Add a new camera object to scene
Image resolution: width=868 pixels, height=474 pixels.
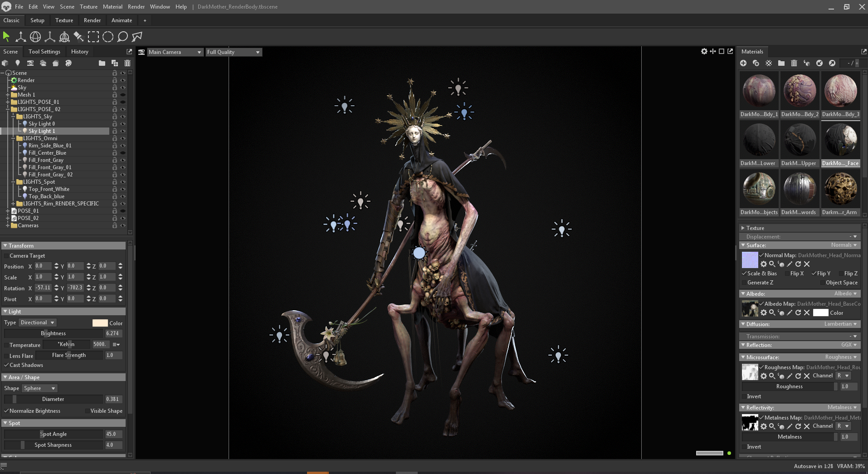(30, 63)
